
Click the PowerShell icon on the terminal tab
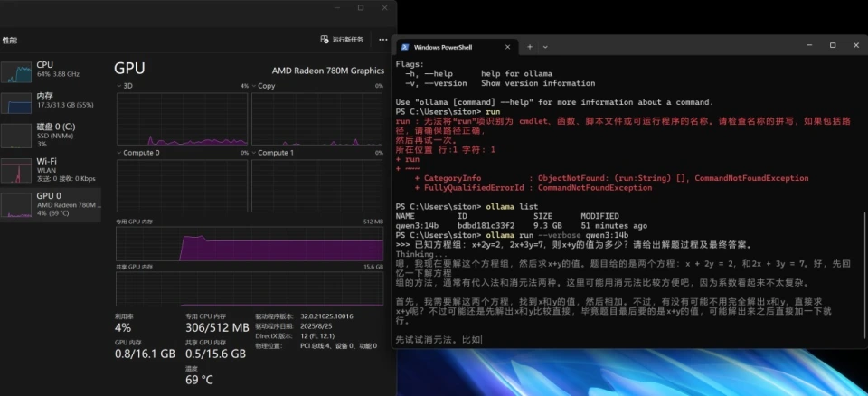(x=406, y=46)
